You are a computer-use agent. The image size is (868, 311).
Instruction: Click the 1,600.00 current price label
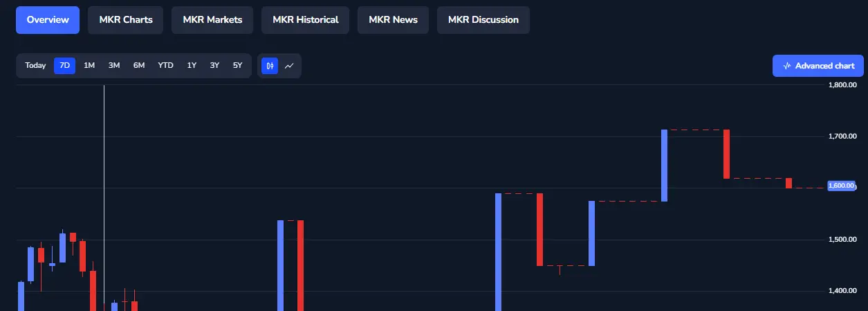click(x=842, y=186)
